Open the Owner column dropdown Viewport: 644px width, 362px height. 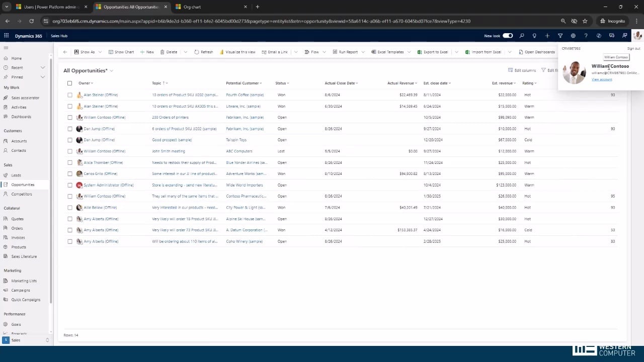pos(92,83)
